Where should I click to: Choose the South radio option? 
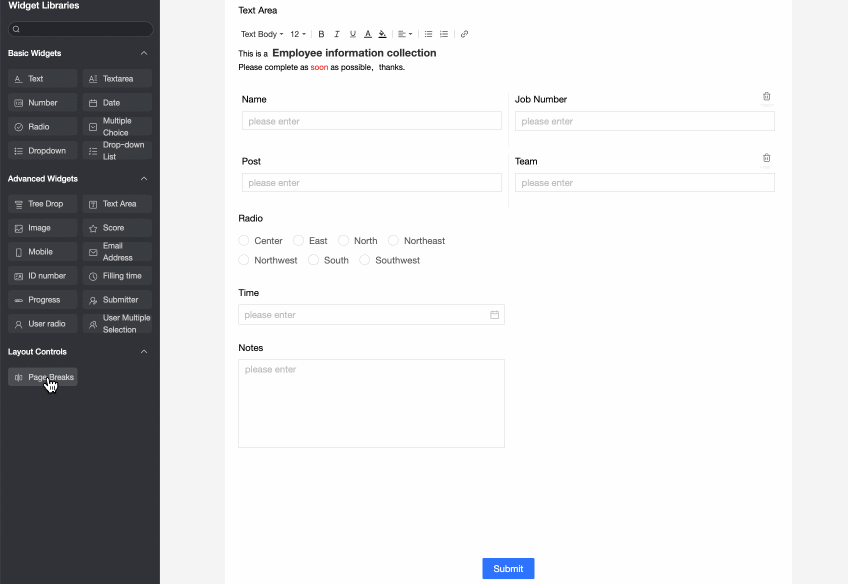click(313, 260)
